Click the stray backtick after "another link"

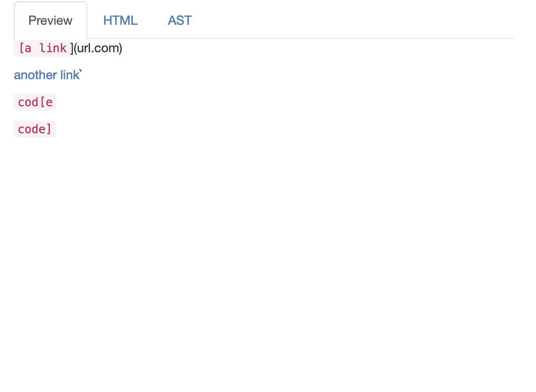pos(81,72)
